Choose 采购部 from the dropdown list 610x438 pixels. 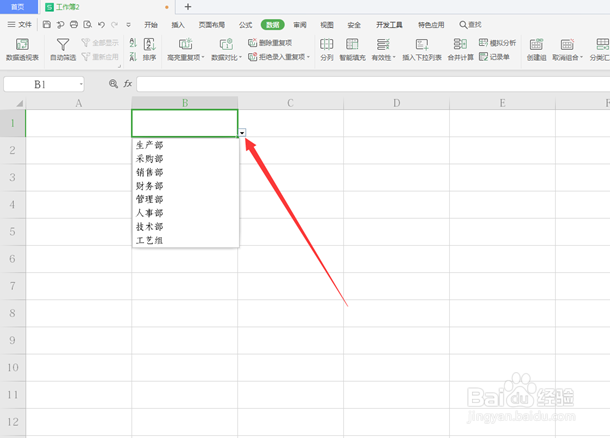(186, 159)
